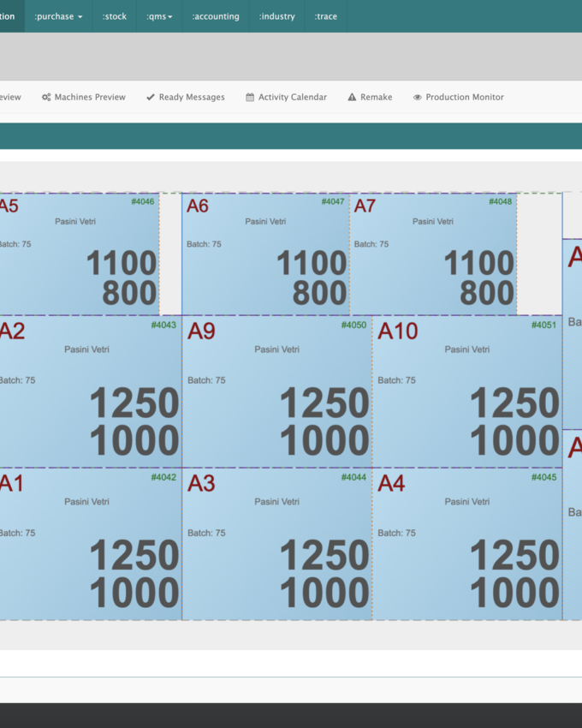Select glass piece A10 #4051
The height and width of the screenshot is (728, 582).
tap(467, 391)
